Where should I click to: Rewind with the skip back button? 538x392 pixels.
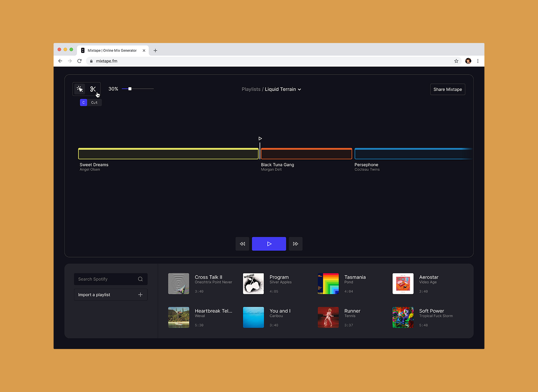(242, 244)
